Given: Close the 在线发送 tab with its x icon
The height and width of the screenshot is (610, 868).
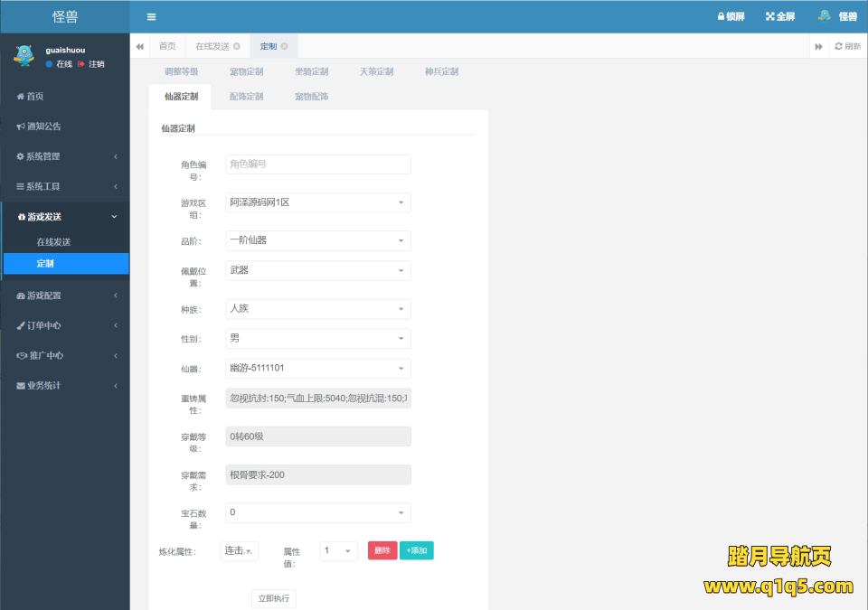Looking at the screenshot, I should tap(237, 46).
